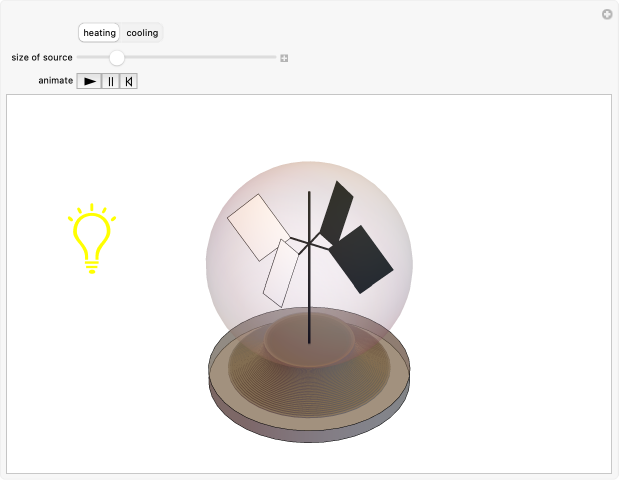
Task: Click the size of source slider thumb
Action: tap(117, 58)
